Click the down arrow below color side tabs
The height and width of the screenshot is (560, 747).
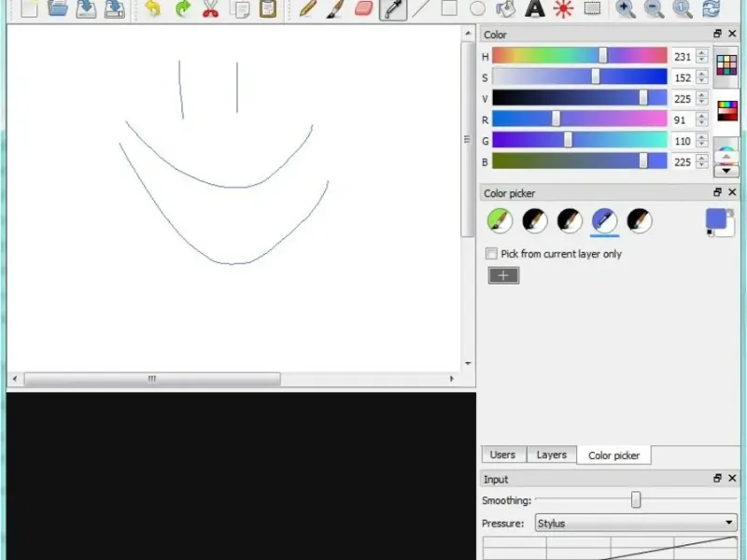point(726,171)
